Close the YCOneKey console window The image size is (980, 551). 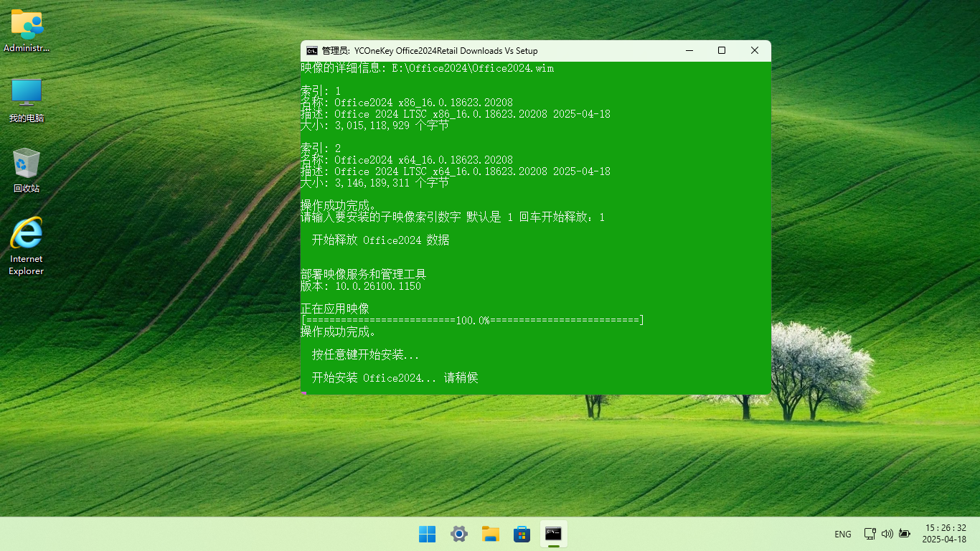click(x=755, y=50)
